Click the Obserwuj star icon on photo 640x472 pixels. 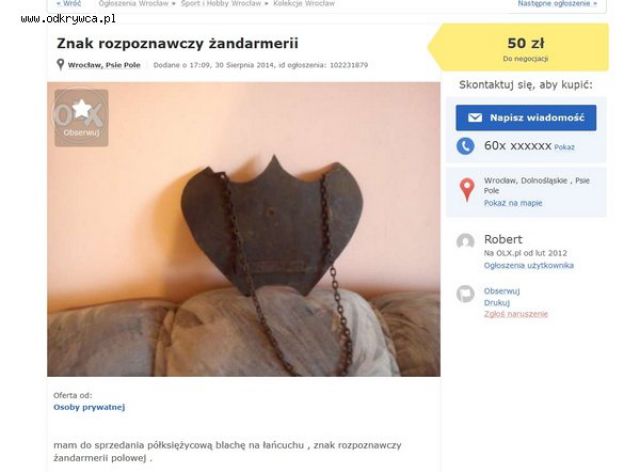coord(82,109)
